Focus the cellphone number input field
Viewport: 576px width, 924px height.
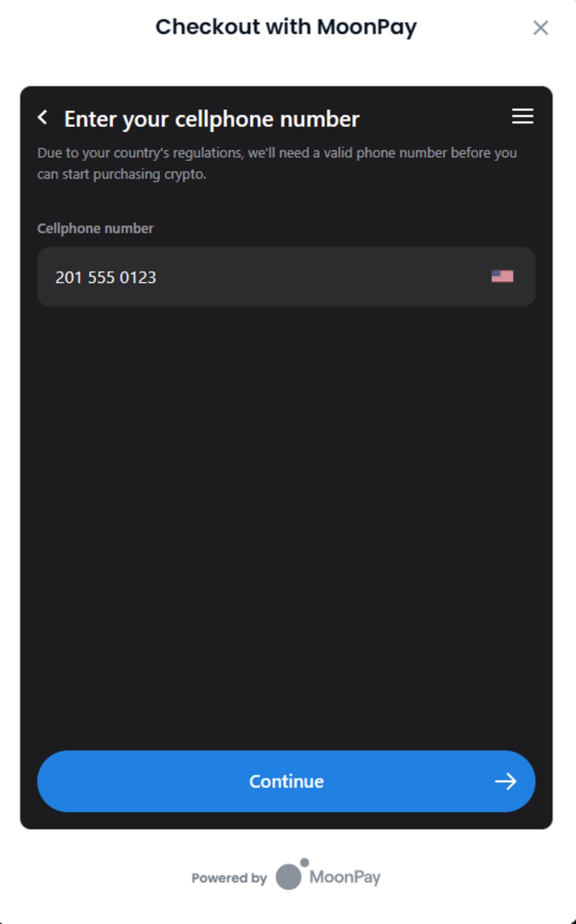click(286, 277)
